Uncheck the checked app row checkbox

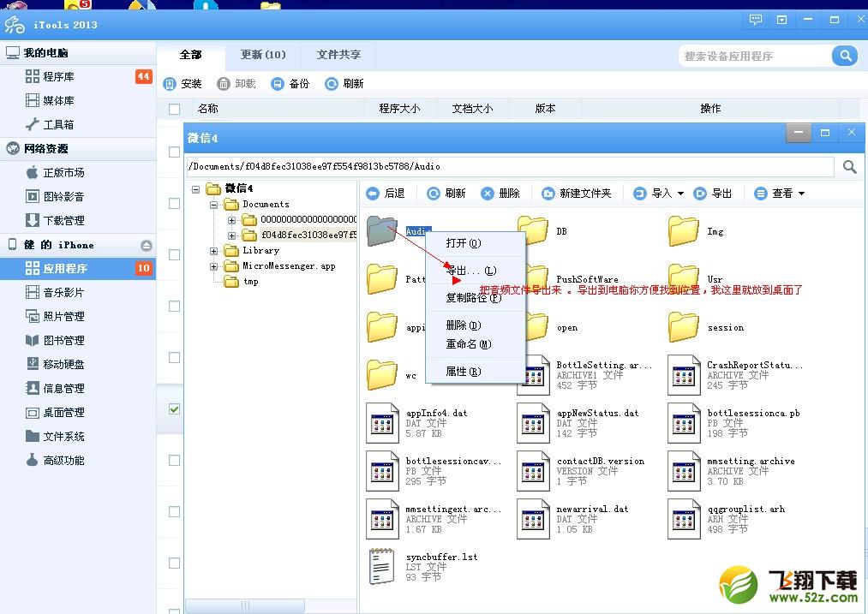(x=175, y=408)
